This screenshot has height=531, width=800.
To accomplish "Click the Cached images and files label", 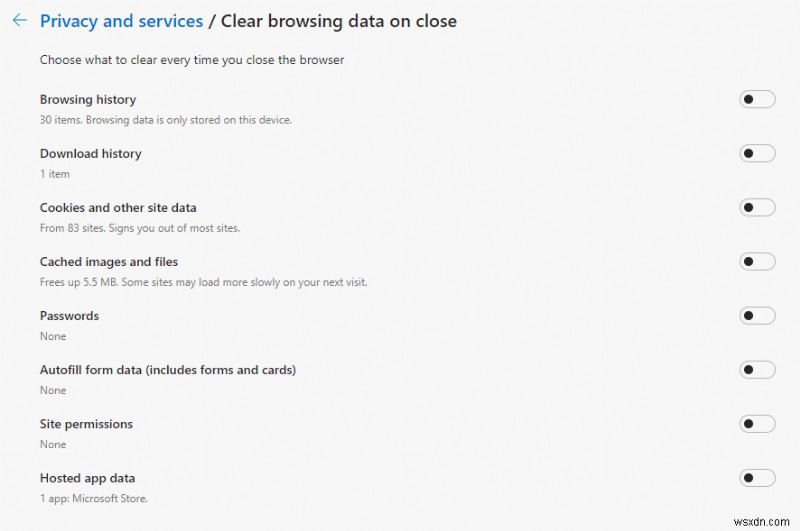I will click(109, 262).
